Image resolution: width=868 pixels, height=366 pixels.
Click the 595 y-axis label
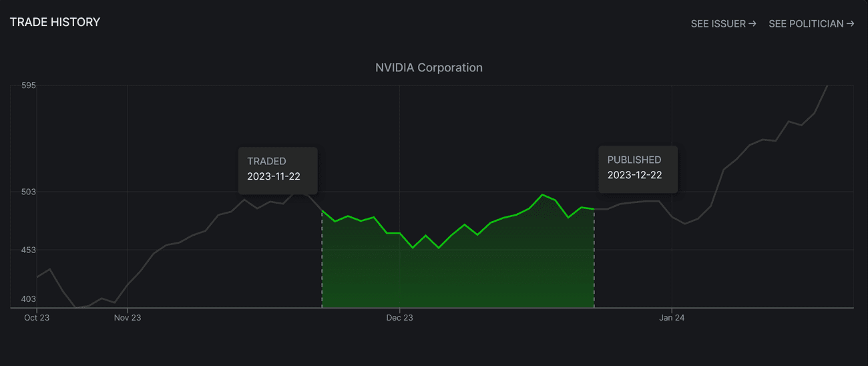[x=28, y=85]
